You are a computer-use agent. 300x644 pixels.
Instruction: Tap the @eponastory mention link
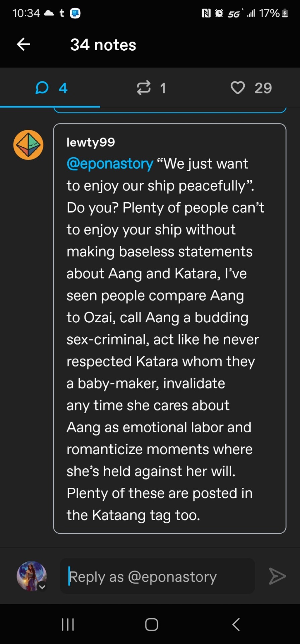[x=110, y=164]
